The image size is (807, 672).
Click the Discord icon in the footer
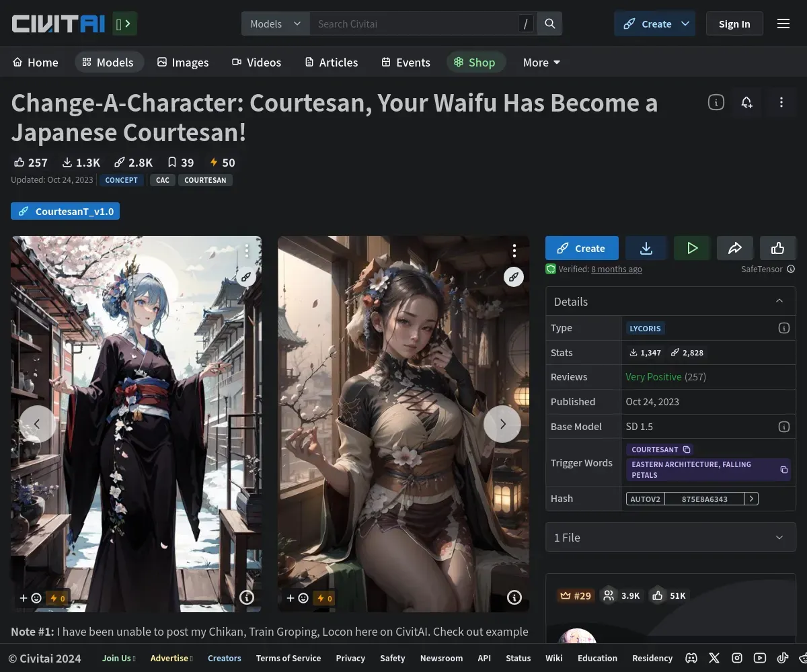(691, 658)
